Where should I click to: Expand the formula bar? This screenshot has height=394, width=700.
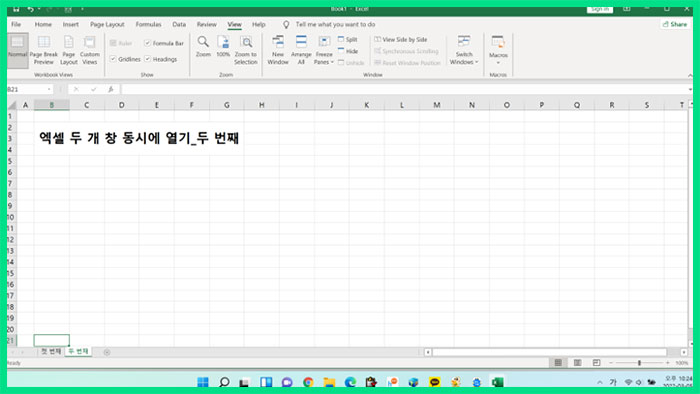pos(690,89)
